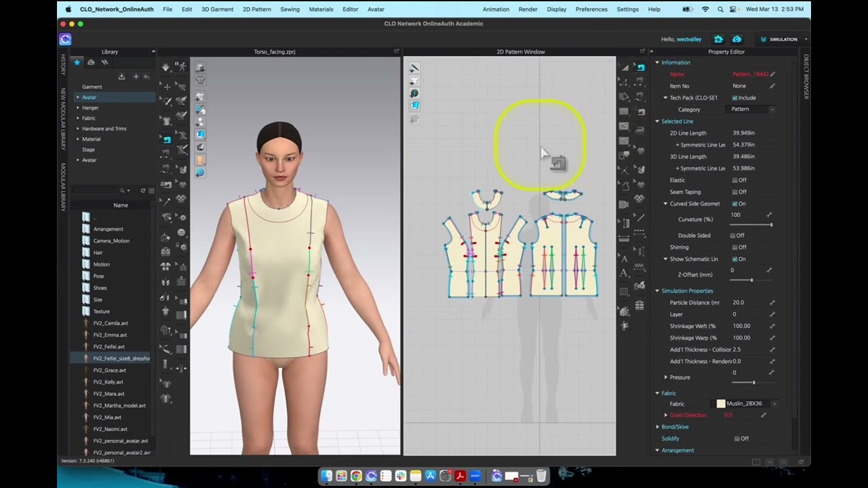Expand the Fabric library category
Image resolution: width=868 pixels, height=488 pixels.
point(78,118)
